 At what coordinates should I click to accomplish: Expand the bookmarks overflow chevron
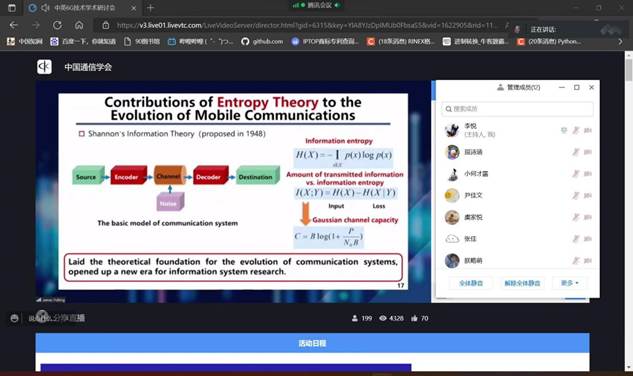click(620, 41)
